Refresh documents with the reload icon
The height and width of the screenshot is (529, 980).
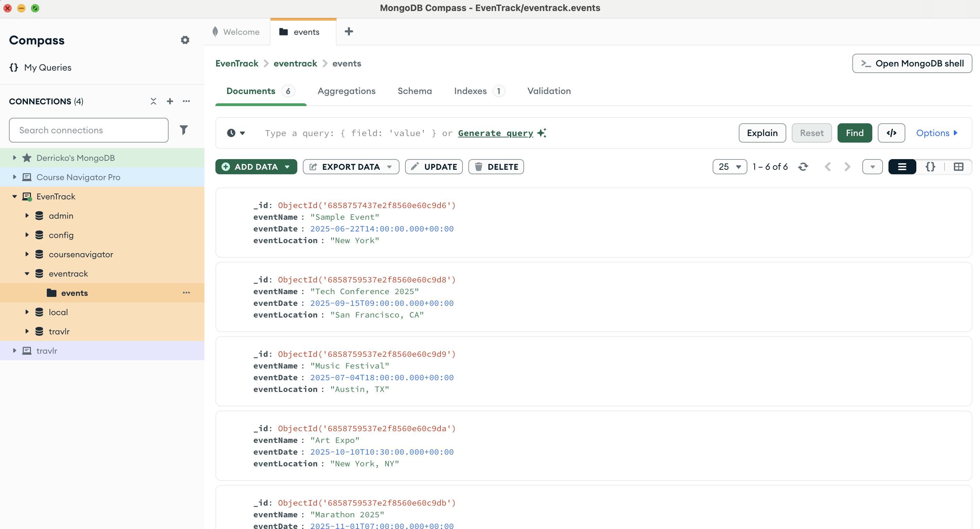803,167
